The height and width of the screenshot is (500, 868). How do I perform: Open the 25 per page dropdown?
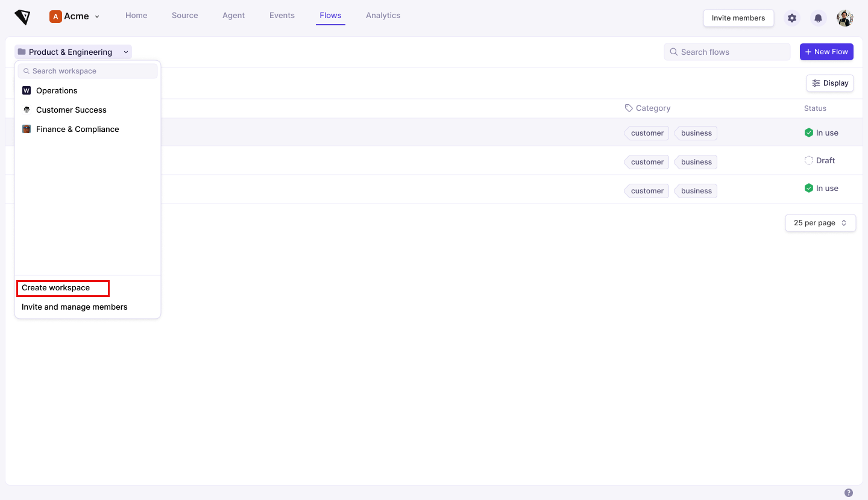(820, 223)
